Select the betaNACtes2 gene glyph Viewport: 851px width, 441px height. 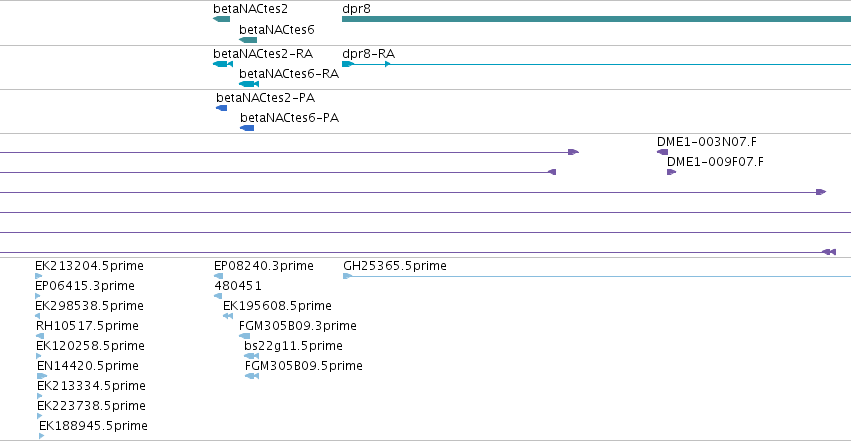click(x=221, y=19)
